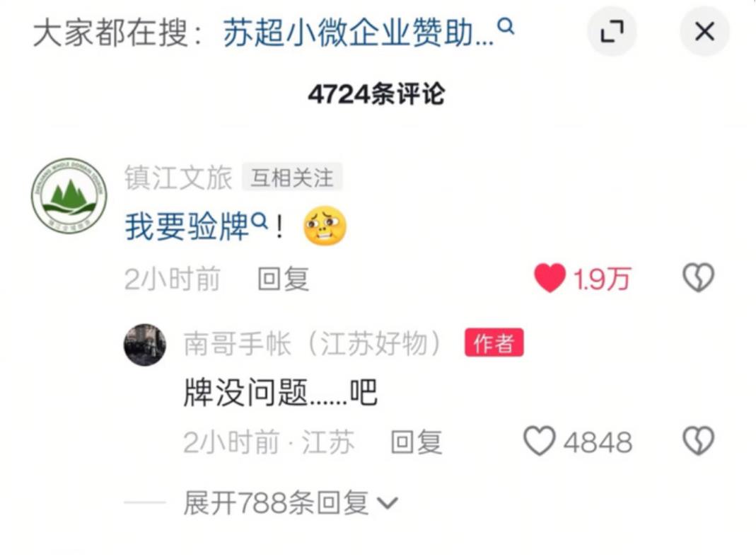Expand comments panel to full screen
756x559 pixels.
[x=612, y=32]
